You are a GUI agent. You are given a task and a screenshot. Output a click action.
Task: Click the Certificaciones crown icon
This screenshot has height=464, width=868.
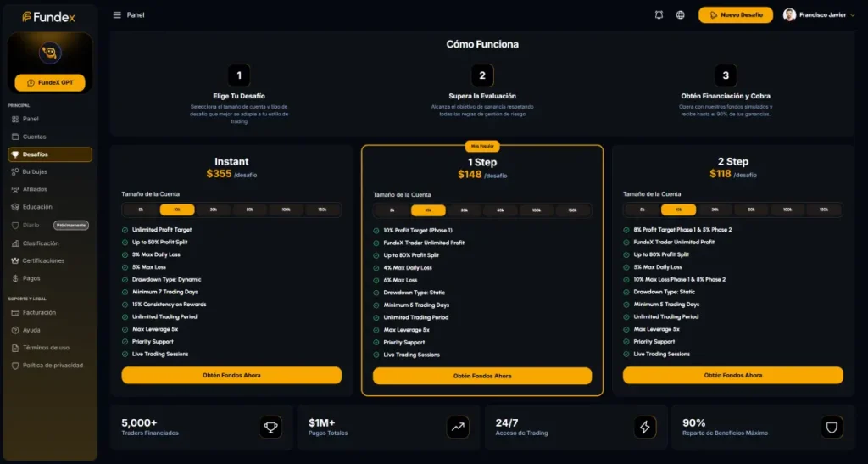tap(15, 260)
